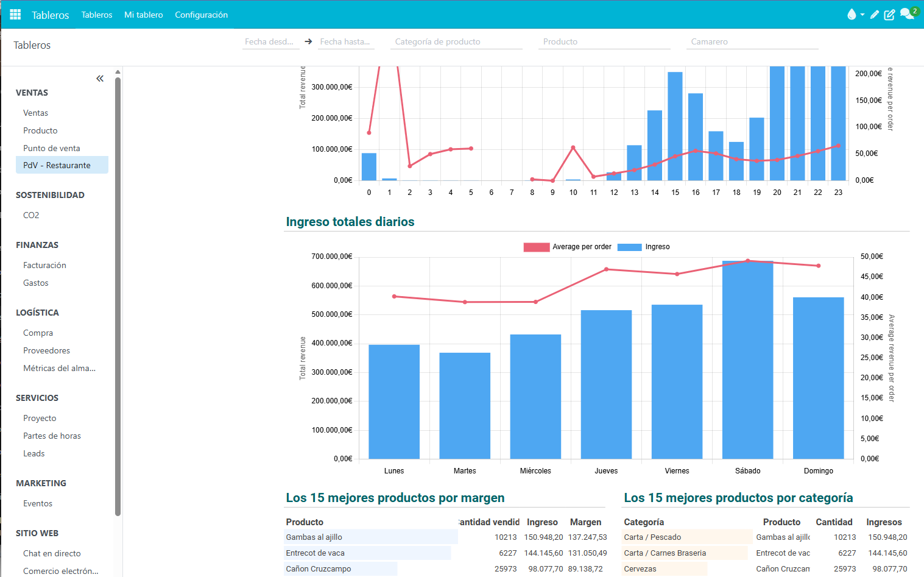Click the water droplet icon in top bar
Screen dimensions: 924x577
[x=852, y=15]
